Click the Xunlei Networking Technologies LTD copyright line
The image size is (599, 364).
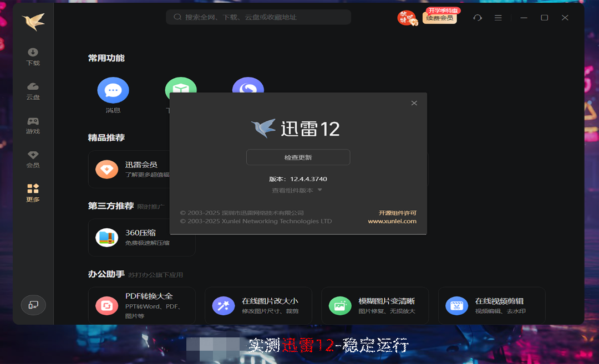point(256,221)
